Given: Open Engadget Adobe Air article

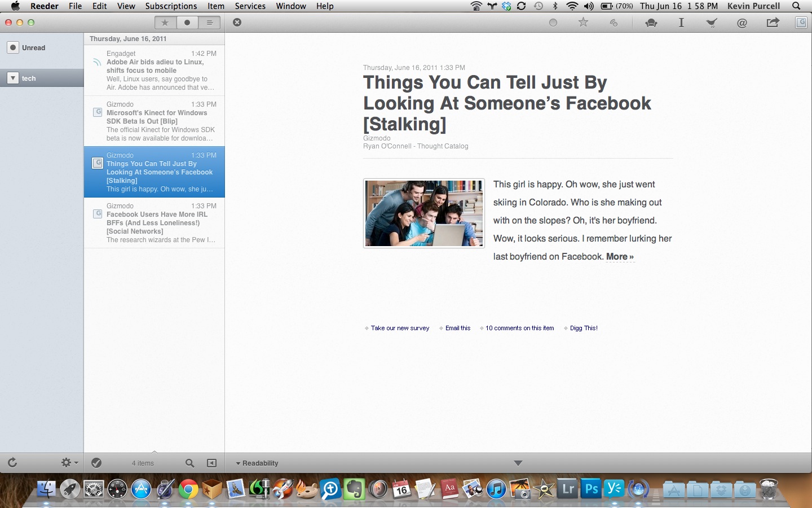Looking at the screenshot, I should click(x=154, y=71).
